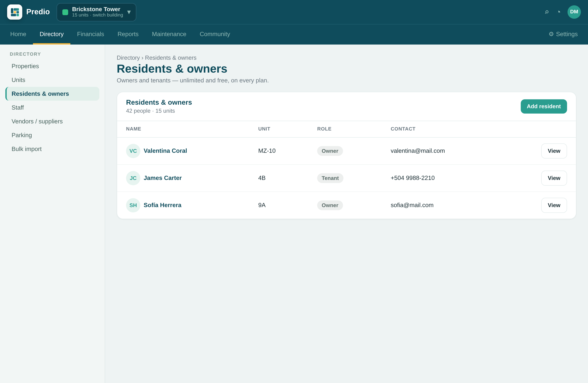
Task: Click sofia@mail.com contact
Action: [x=412, y=205]
